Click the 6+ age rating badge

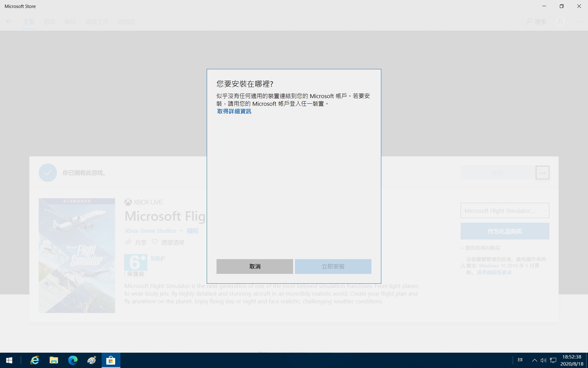136,266
